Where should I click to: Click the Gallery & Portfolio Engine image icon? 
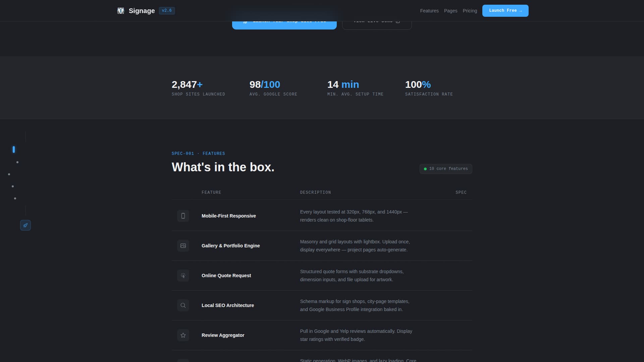(183, 246)
